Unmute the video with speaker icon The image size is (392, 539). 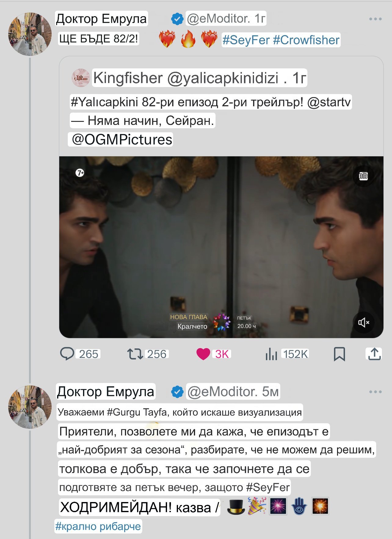[363, 322]
